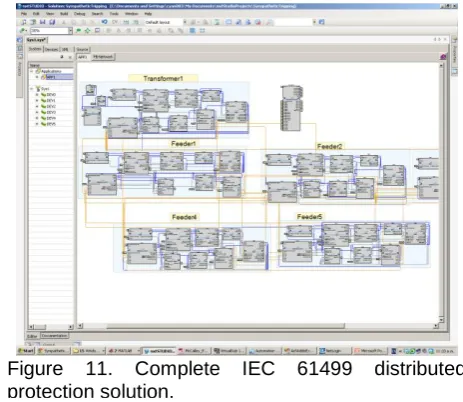
Task: Open the Help menu
Action: [148, 14]
